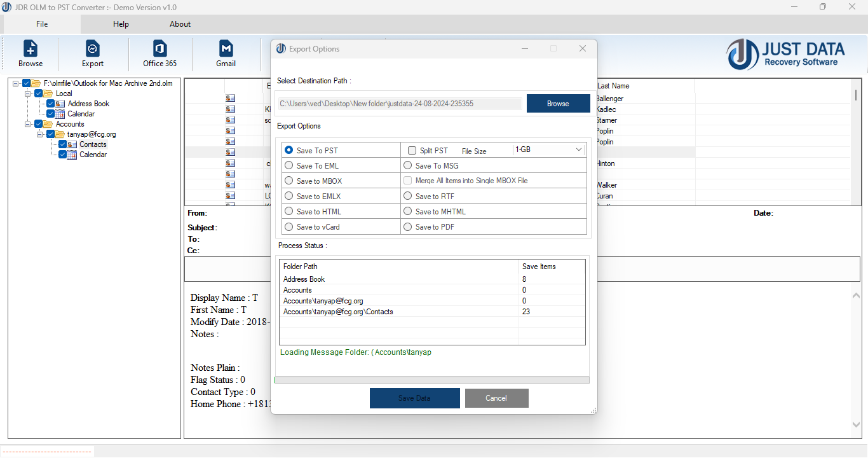Click the contact icon in Stamer row
This screenshot has height=458, width=868.
tap(230, 120)
